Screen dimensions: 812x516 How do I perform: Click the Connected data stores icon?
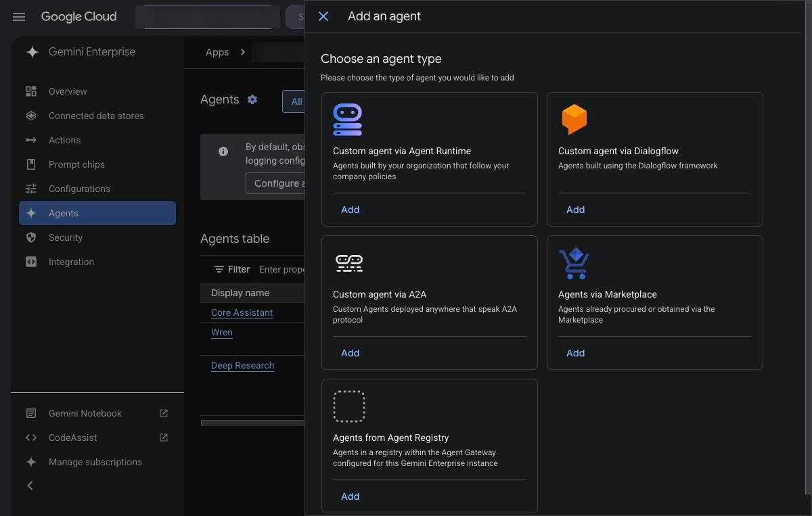[31, 116]
